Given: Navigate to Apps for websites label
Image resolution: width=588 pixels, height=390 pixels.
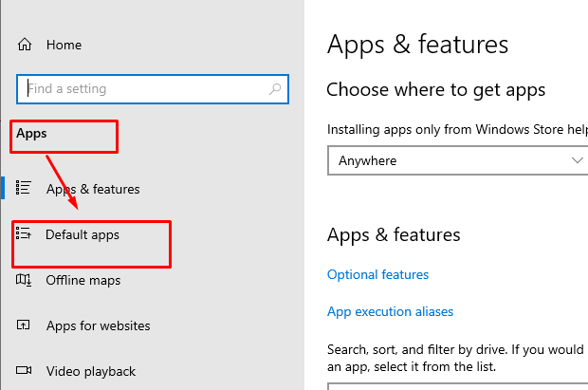Looking at the screenshot, I should 98,325.
